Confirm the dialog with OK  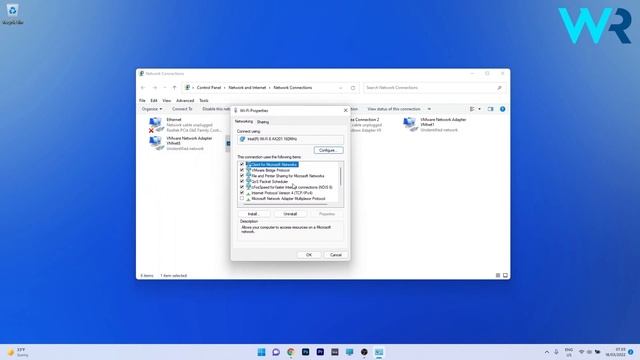pos(309,255)
